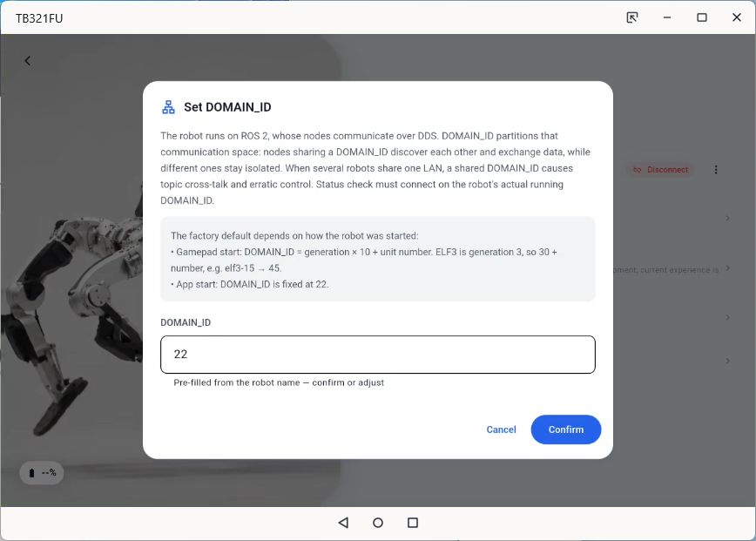Click the TB321FU window title
This screenshot has height=541, width=756.
39,18
